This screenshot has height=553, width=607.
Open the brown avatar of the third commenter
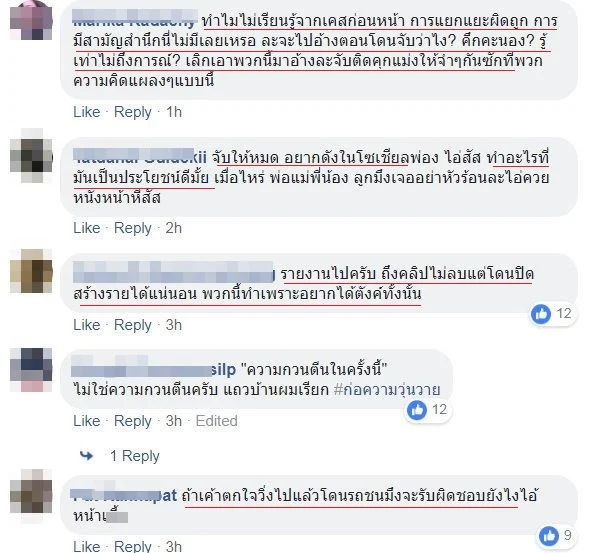[31, 271]
